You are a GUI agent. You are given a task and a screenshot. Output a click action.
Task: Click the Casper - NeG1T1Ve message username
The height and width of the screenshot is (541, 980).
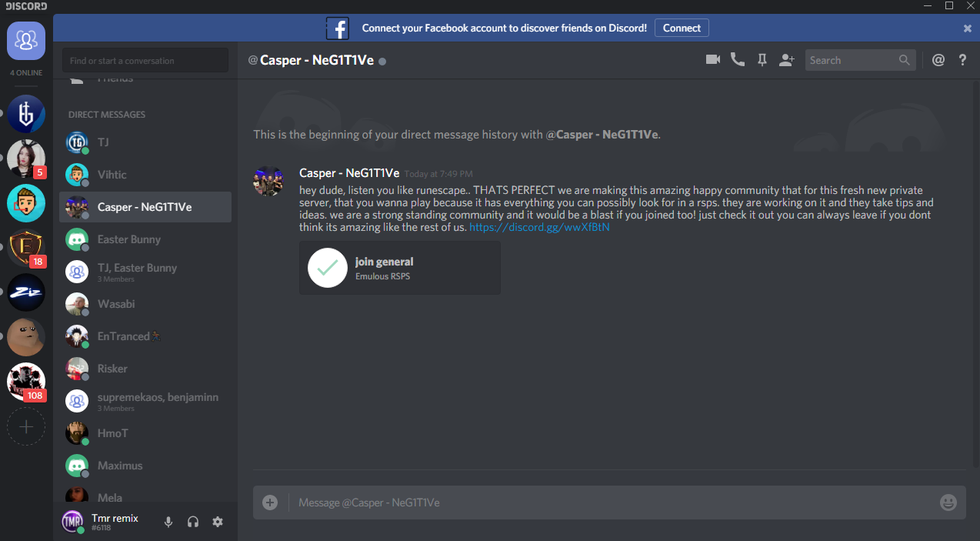349,173
